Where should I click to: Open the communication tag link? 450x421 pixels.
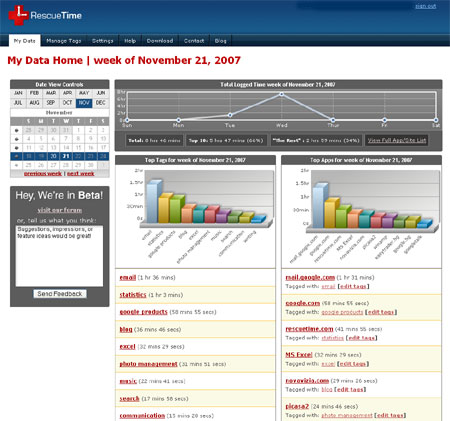(142, 416)
